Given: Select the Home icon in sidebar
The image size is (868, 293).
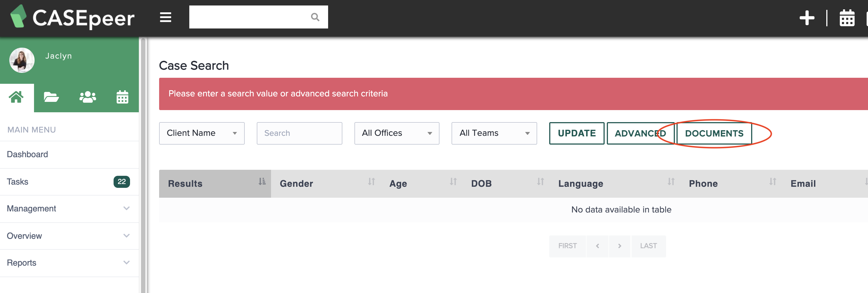Looking at the screenshot, I should tap(16, 97).
